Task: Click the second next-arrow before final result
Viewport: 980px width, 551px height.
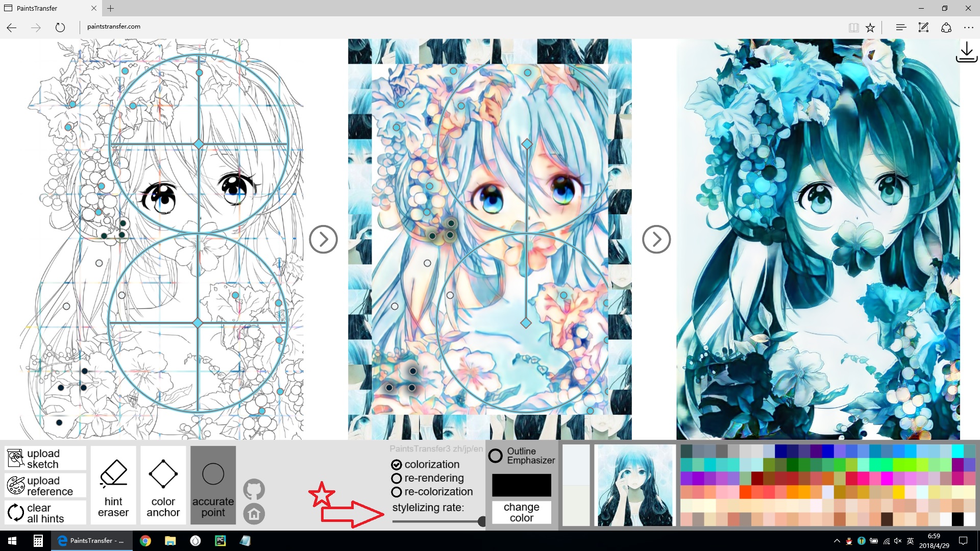Action: coord(656,239)
